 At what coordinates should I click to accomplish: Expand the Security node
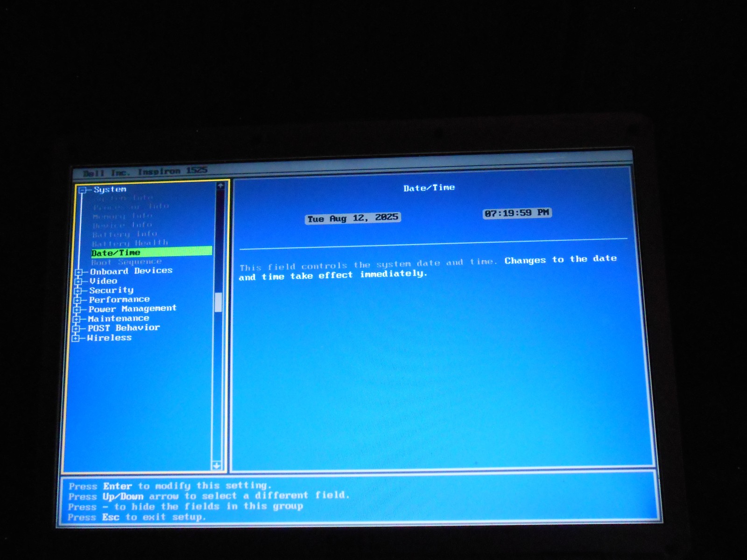click(78, 291)
